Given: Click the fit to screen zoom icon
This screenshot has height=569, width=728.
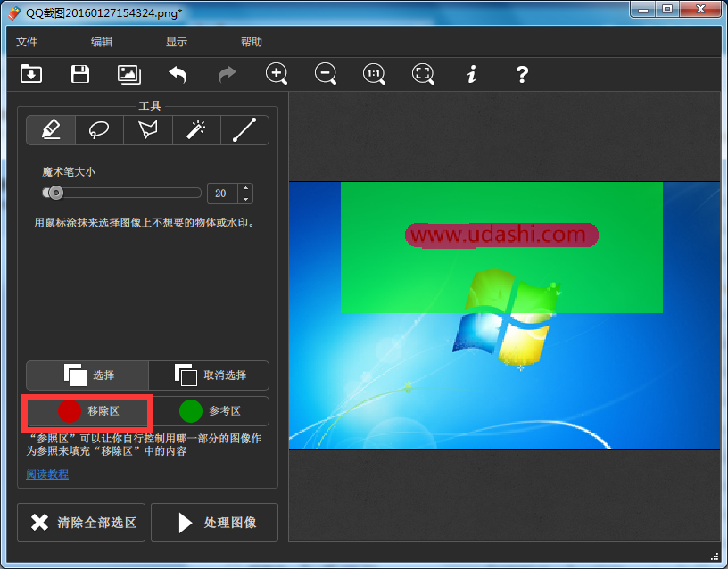Looking at the screenshot, I should tap(423, 75).
